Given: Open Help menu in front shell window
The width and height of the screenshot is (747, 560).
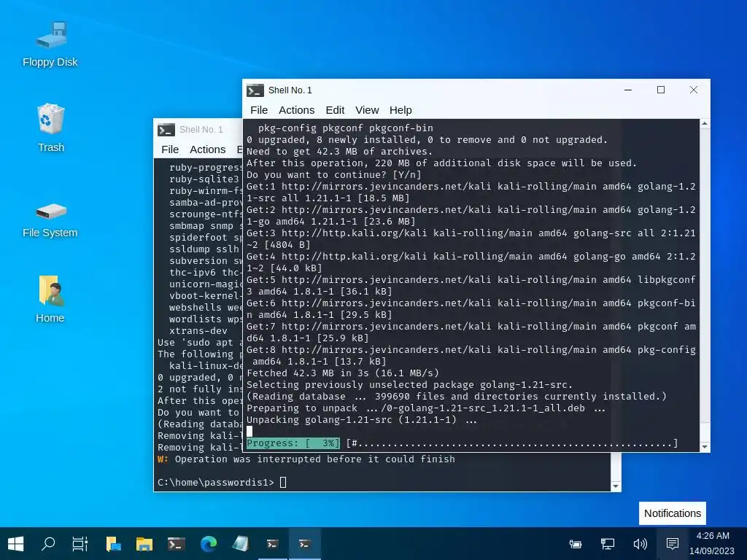Looking at the screenshot, I should [x=400, y=110].
